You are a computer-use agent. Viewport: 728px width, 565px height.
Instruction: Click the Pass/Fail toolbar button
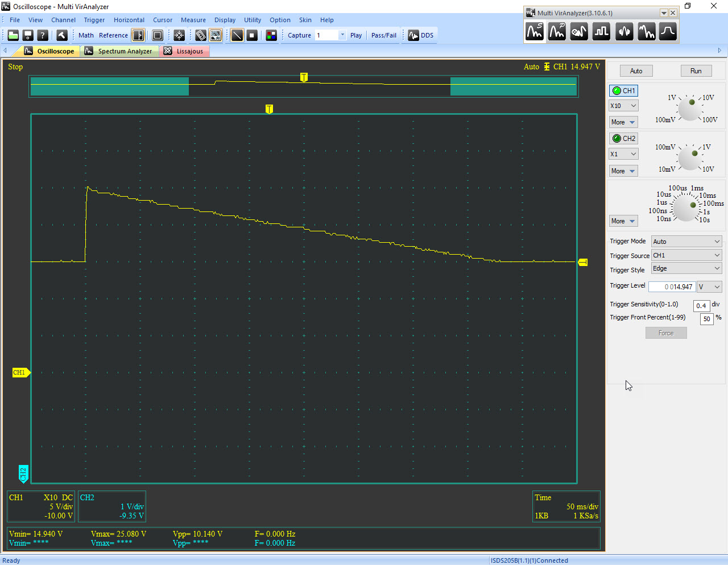tap(384, 35)
